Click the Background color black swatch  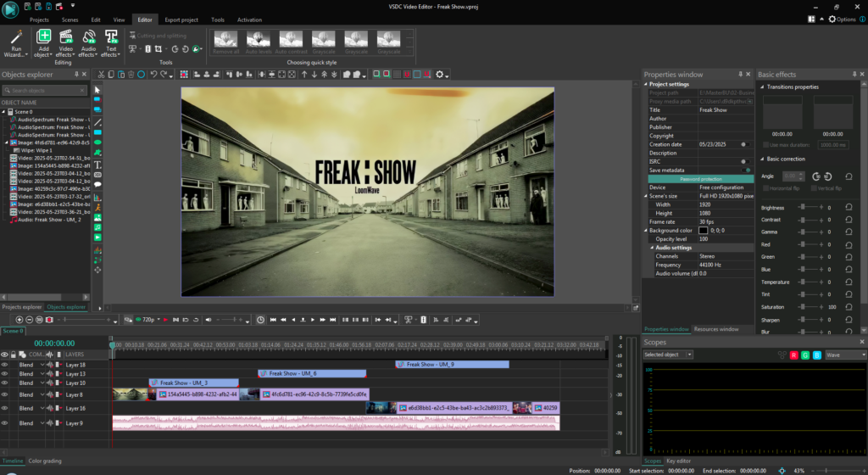click(703, 231)
